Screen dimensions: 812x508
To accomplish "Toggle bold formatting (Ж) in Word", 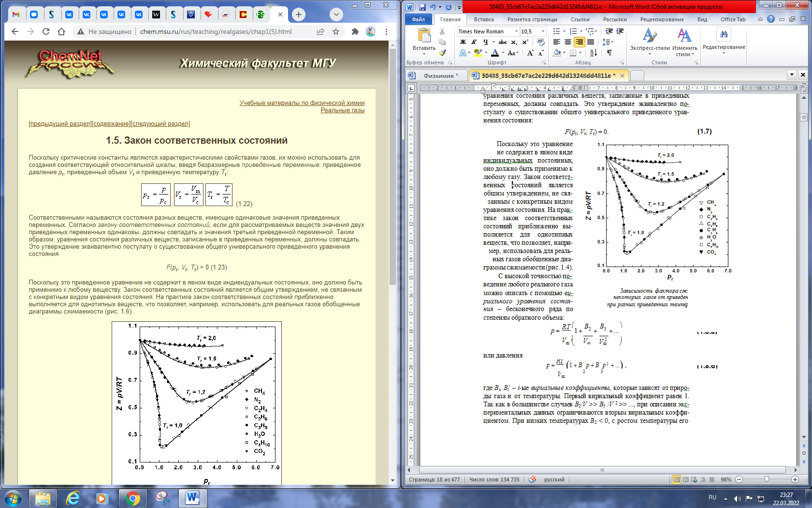I will [463, 42].
